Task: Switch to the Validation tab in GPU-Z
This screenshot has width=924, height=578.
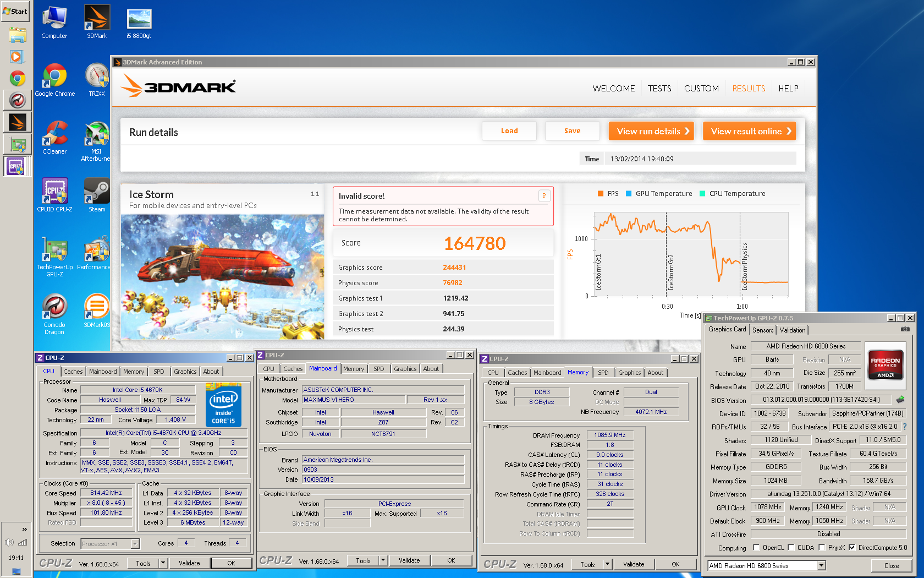Action: (793, 330)
